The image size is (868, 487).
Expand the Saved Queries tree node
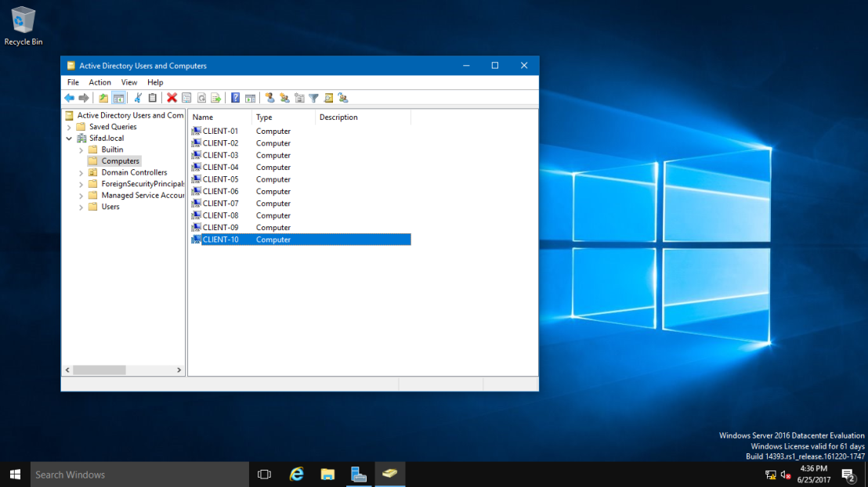tap(69, 128)
